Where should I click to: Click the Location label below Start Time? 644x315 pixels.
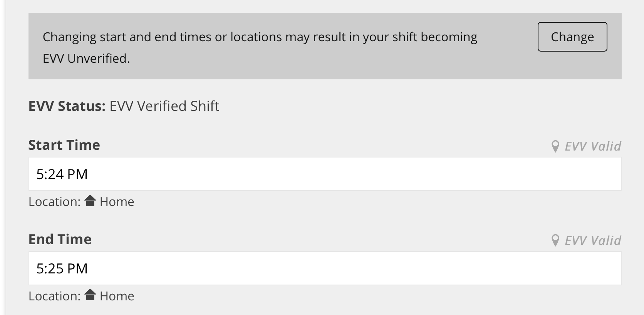[x=54, y=202]
